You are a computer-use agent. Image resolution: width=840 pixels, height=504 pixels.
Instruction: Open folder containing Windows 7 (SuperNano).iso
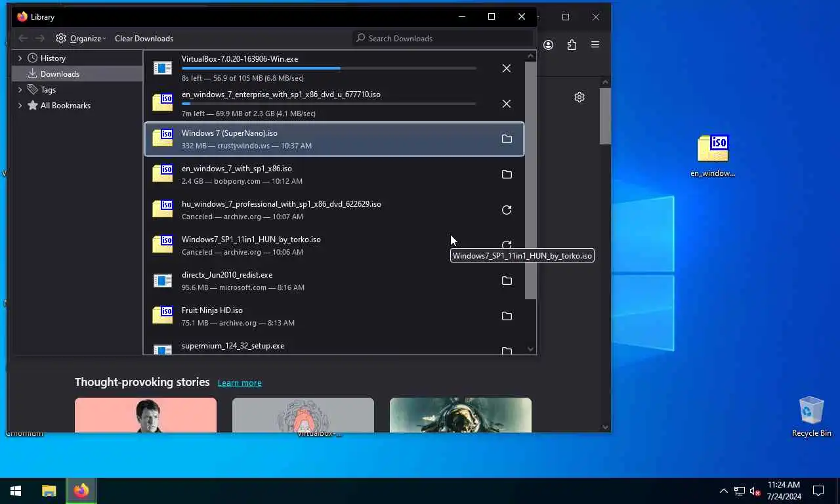[x=507, y=139]
